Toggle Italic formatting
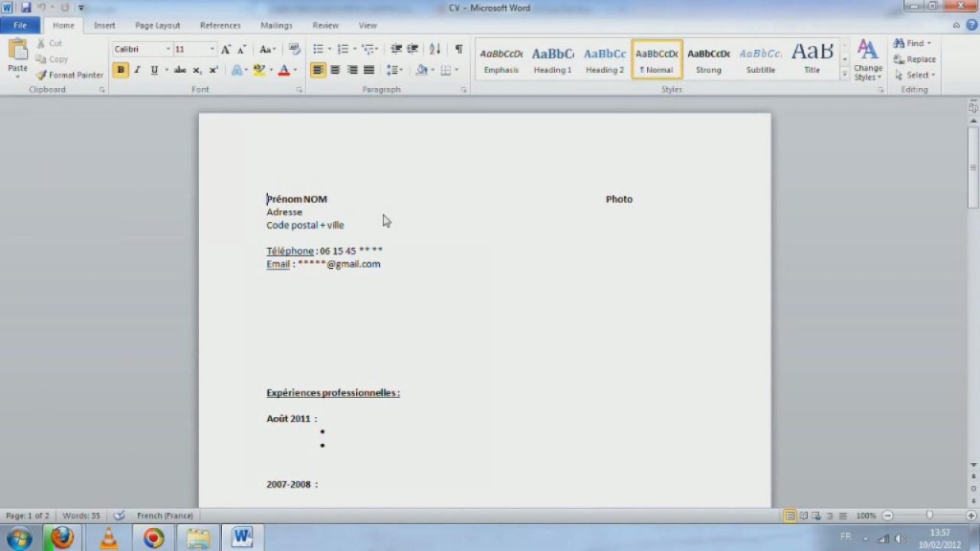This screenshot has width=980, height=551. click(x=137, y=70)
